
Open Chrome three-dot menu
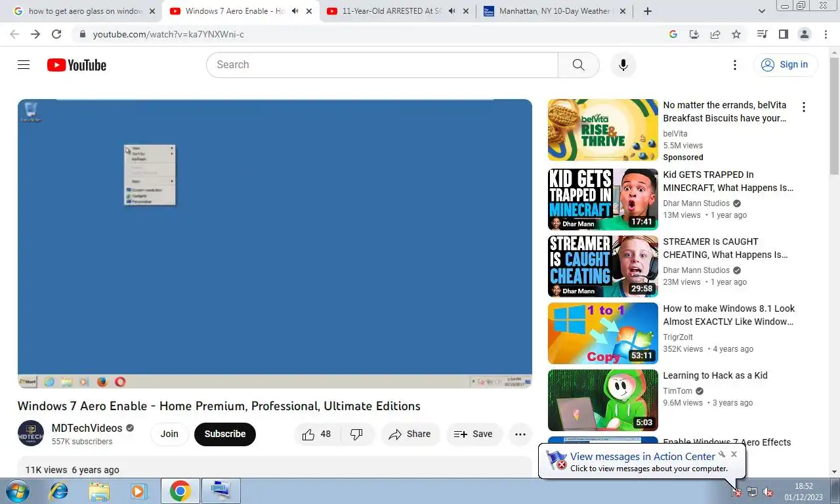(825, 34)
